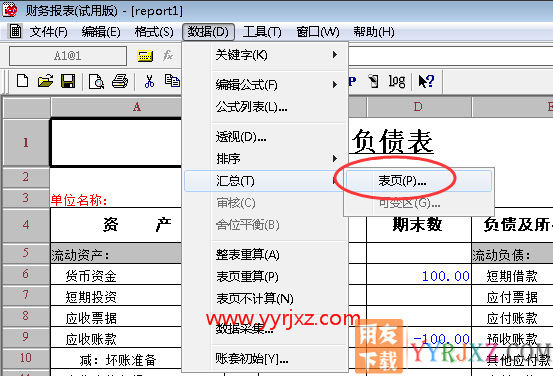Screen dimensions: 553x376
Task: Close the 数据(D) menu
Action: pos(208,32)
